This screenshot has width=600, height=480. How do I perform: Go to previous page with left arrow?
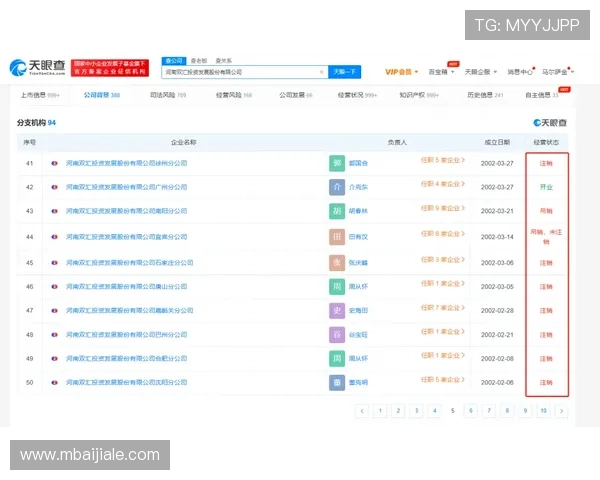coord(361,411)
